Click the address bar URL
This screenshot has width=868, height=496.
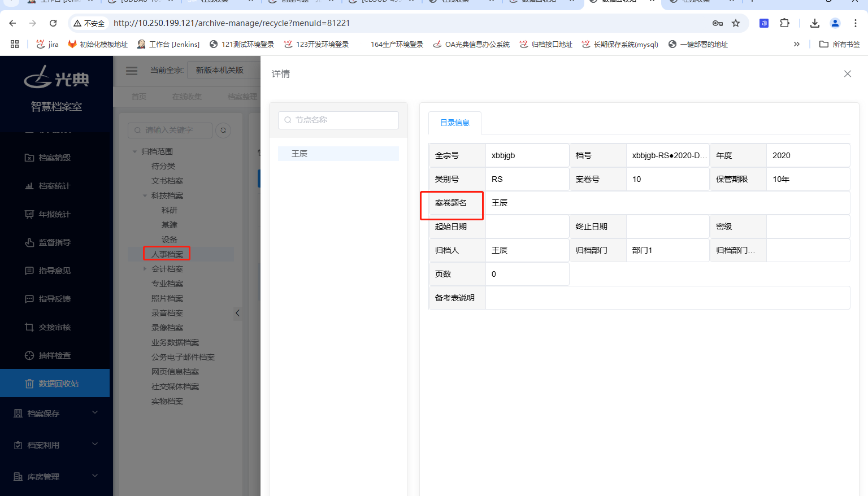(x=232, y=23)
